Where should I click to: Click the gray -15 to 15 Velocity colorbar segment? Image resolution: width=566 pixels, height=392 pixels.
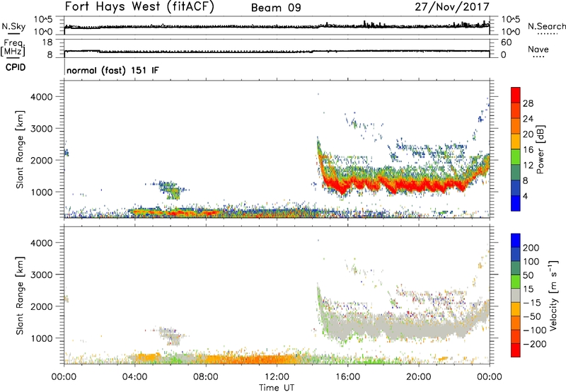[516, 296]
